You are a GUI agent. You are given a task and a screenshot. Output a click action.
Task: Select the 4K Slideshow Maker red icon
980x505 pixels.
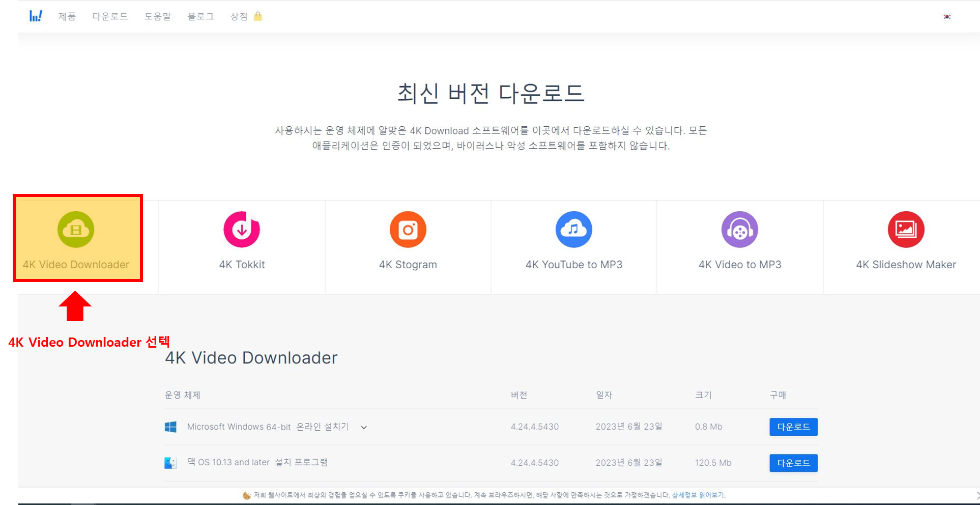coord(906,230)
